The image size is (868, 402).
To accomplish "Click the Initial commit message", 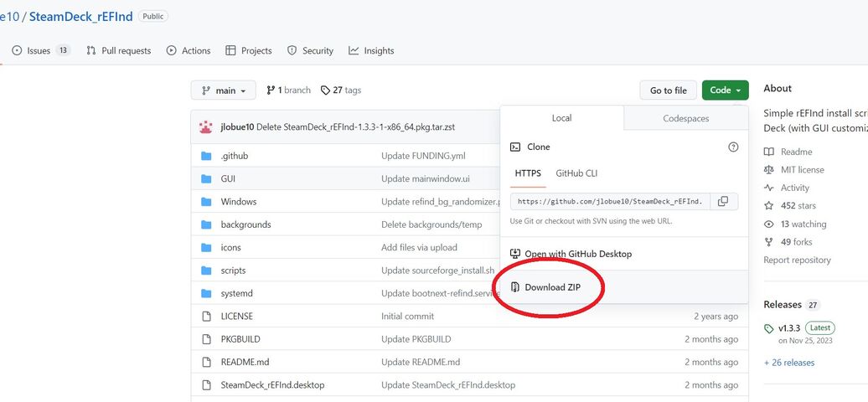I will pyautogui.click(x=407, y=317).
